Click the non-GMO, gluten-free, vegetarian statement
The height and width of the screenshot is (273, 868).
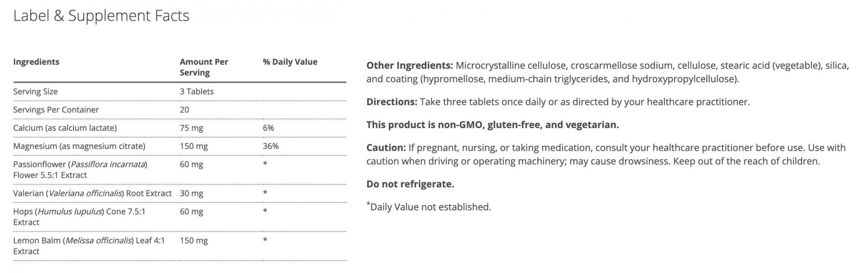point(493,125)
